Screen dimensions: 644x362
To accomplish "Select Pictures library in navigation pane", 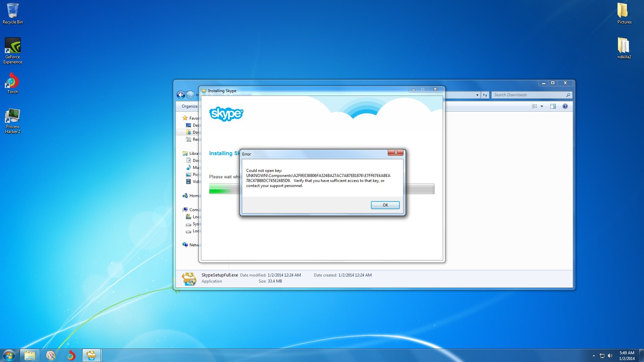I will pyautogui.click(x=193, y=174).
